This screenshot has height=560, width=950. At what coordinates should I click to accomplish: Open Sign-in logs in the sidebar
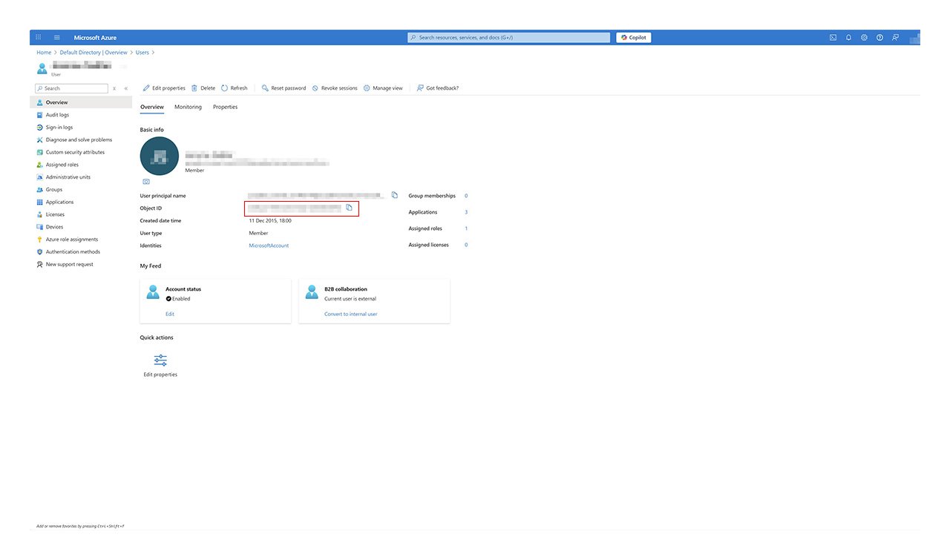point(59,128)
